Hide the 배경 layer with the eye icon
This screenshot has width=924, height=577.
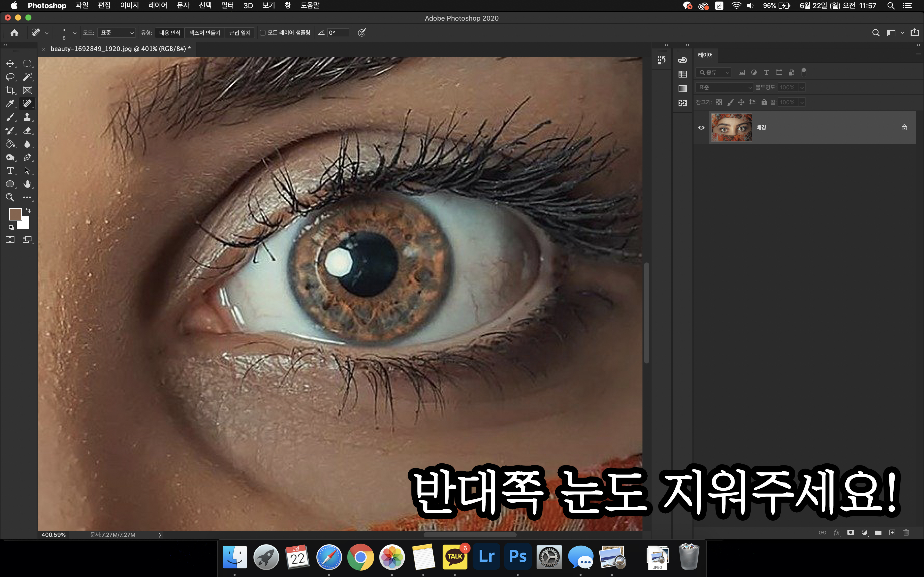[x=701, y=128]
